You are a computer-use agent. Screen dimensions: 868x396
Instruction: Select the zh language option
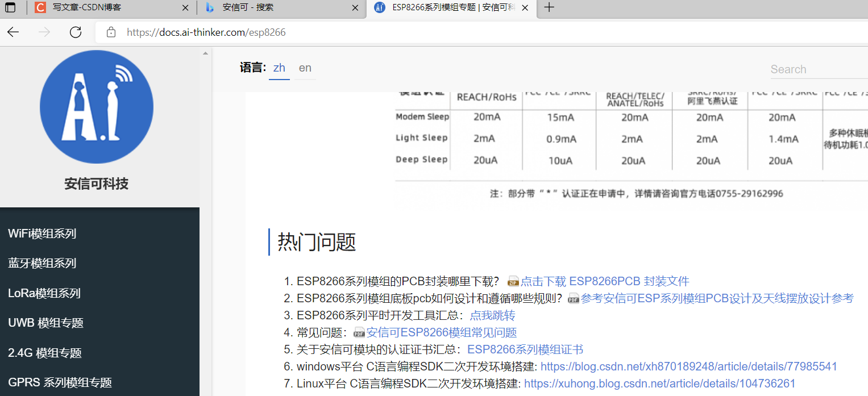coord(279,68)
